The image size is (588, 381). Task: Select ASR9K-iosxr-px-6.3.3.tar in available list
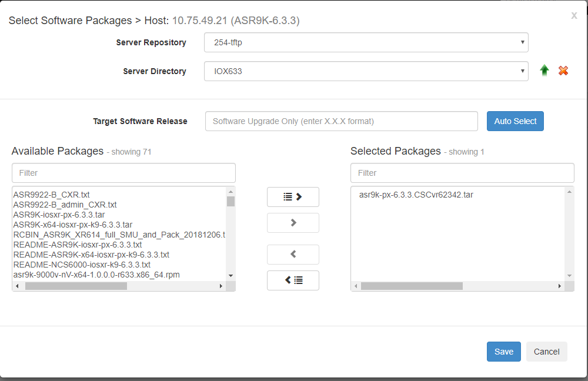click(x=59, y=215)
